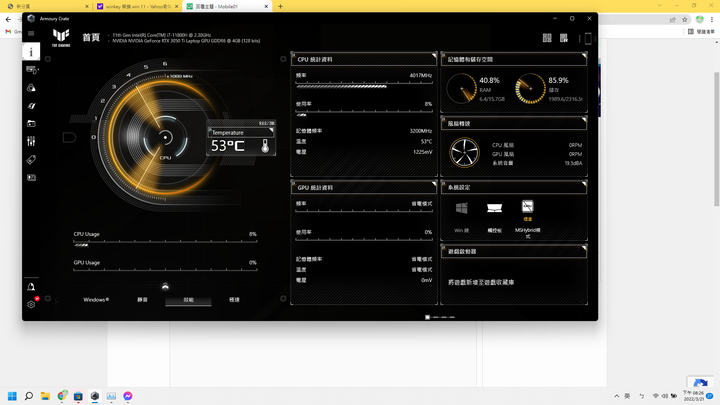Open Chrome from the taskbar
Image resolution: width=720 pixels, height=405 pixels.
click(x=62, y=396)
